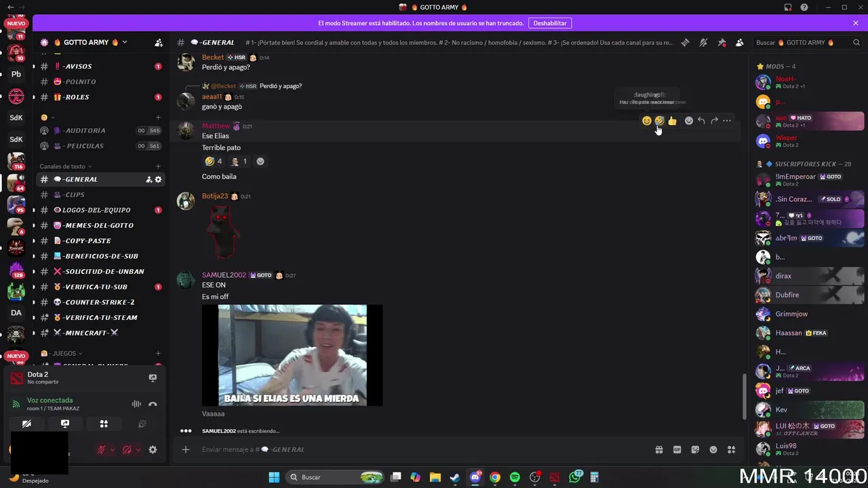Open the soundboard icon in voice panel
Image resolution: width=868 pixels, height=488 pixels.
click(x=142, y=424)
